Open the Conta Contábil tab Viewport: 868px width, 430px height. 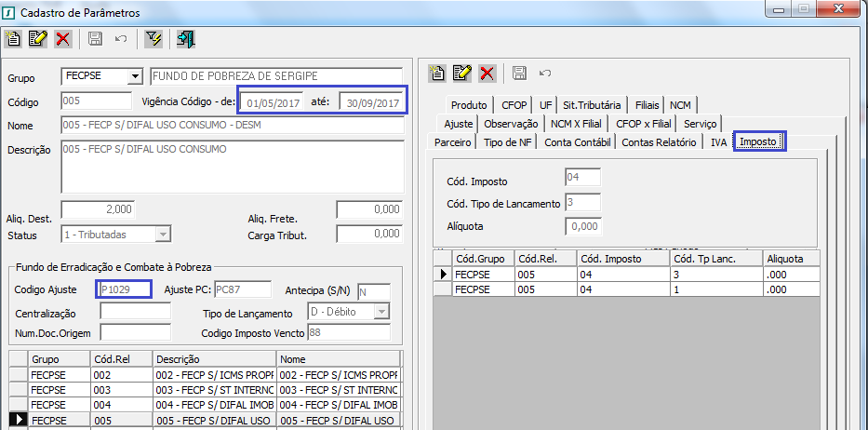578,142
